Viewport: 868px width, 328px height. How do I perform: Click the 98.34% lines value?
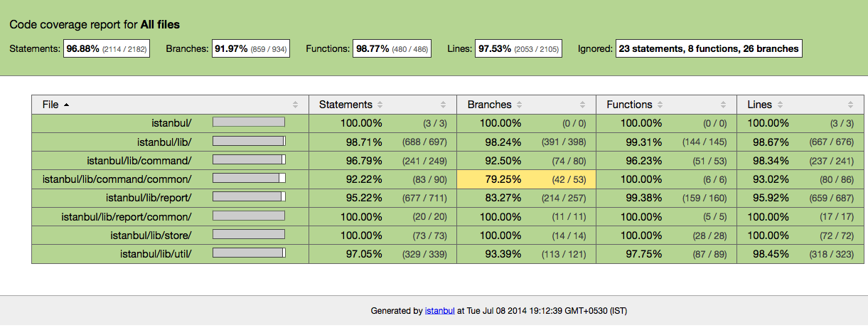(x=772, y=160)
